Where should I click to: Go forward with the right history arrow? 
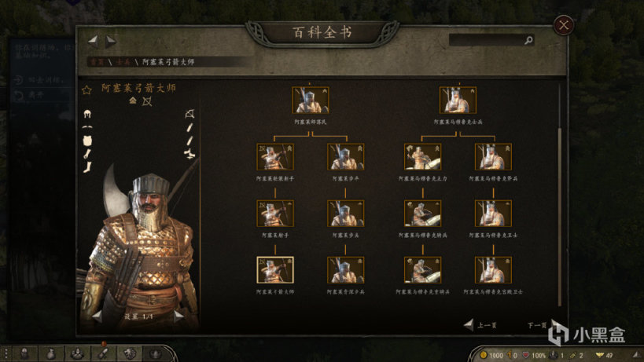click(111, 41)
